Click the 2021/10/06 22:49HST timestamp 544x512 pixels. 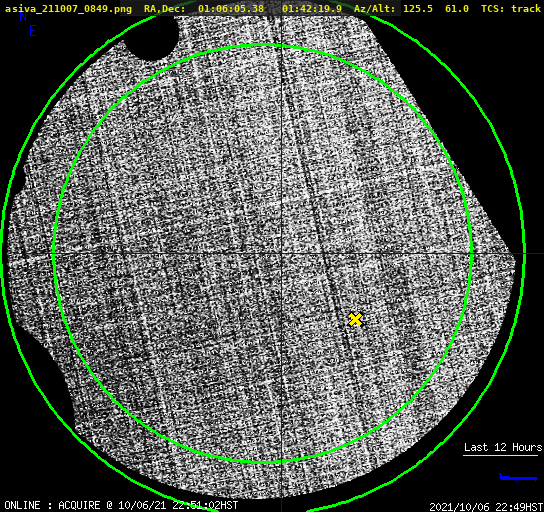486,507
